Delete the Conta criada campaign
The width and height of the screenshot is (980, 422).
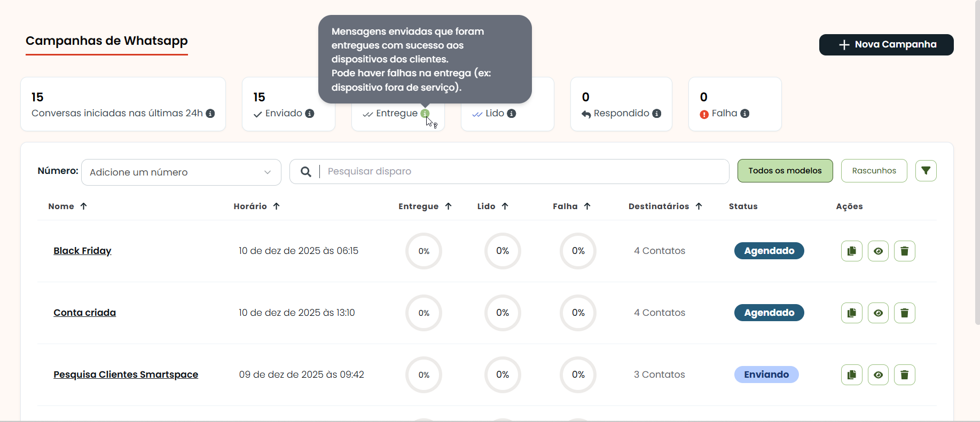pyautogui.click(x=904, y=313)
